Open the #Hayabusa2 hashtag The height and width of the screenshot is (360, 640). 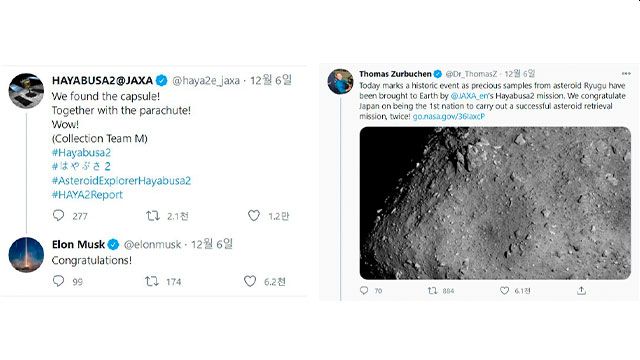tap(81, 153)
